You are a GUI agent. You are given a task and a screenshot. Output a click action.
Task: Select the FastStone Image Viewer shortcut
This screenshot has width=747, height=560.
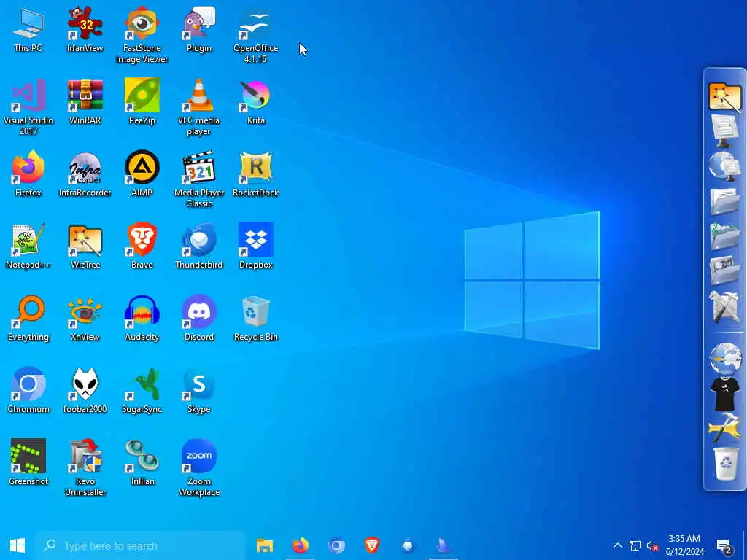pos(142,35)
